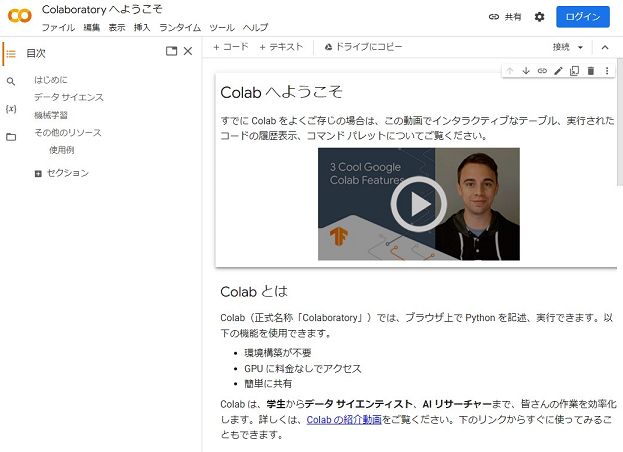623x452 pixels.
Task: Move the cell up with the arrow icon
Action: pyautogui.click(x=510, y=71)
